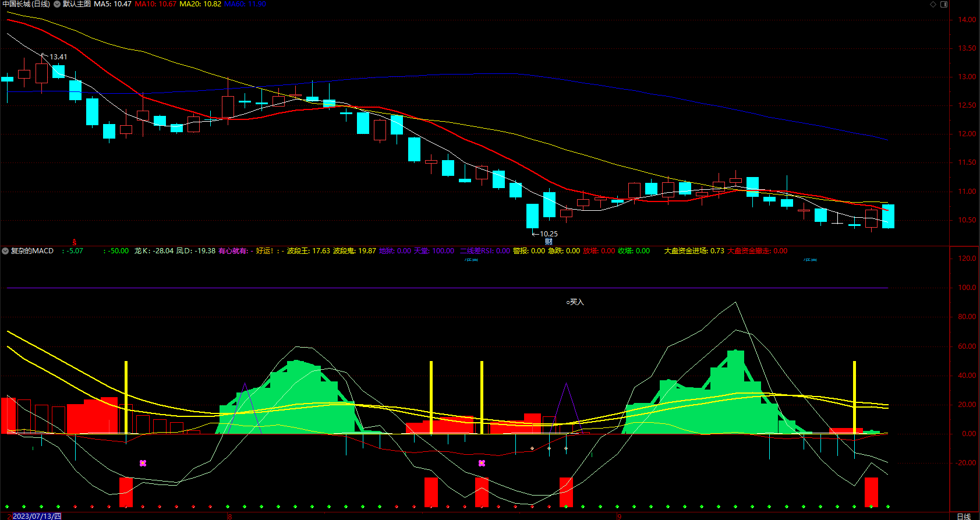The image size is (980, 520).
Task: Click the 日线 period button at bottom right
Action: click(964, 517)
